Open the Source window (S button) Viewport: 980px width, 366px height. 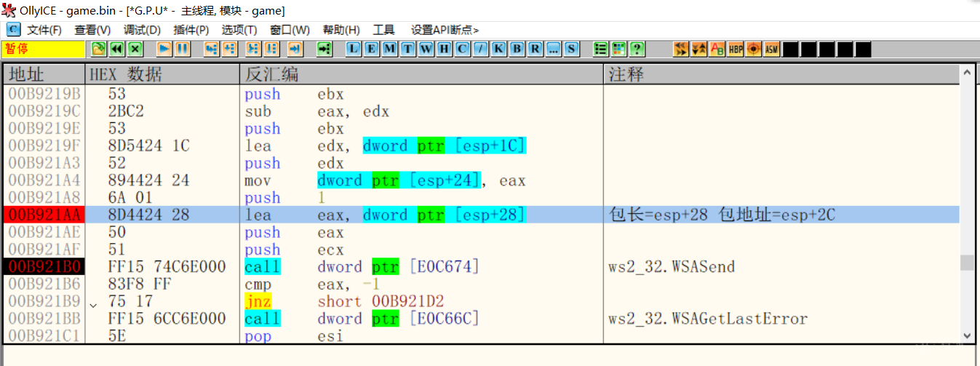[x=571, y=49]
